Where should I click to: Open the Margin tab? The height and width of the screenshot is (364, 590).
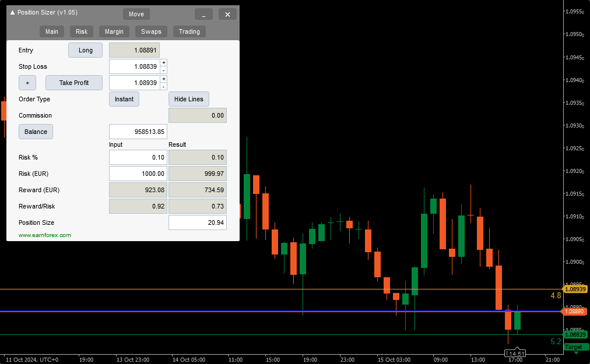point(114,31)
